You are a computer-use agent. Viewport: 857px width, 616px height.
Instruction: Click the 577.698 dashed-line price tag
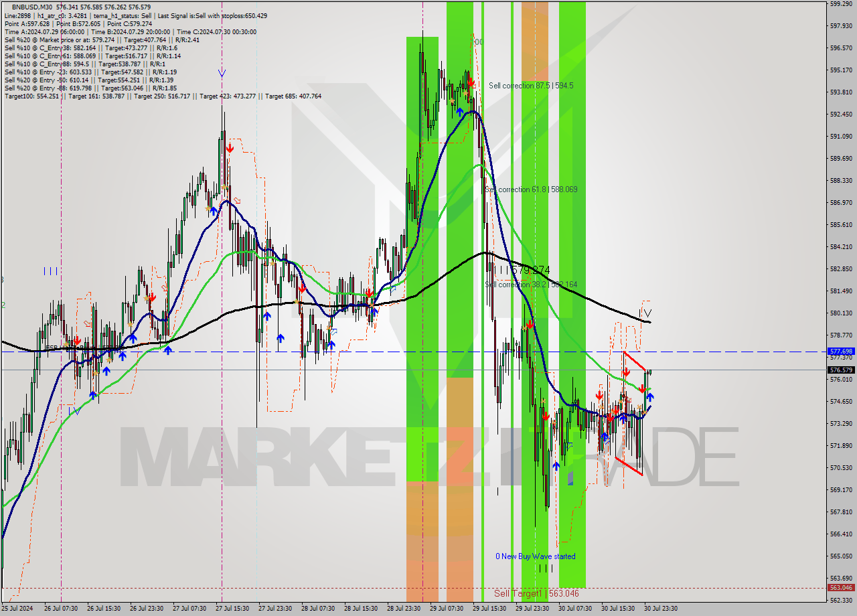841,351
